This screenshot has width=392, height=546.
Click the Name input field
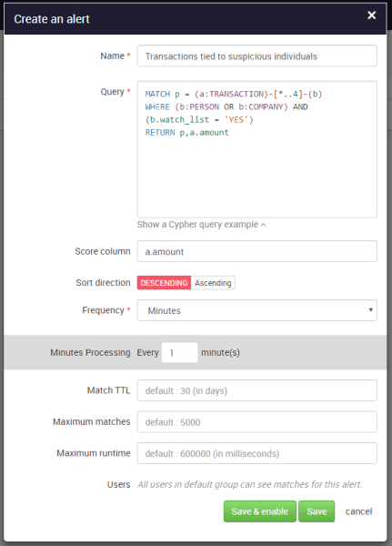point(256,56)
